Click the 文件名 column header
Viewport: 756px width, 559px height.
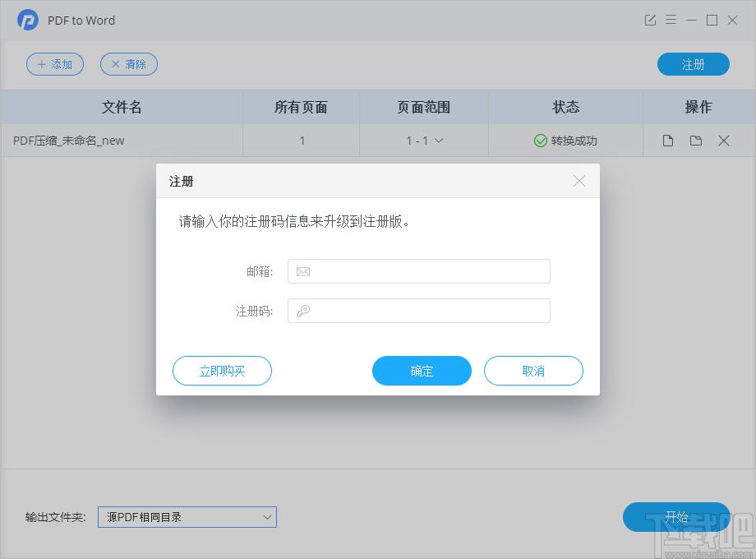[x=122, y=107]
